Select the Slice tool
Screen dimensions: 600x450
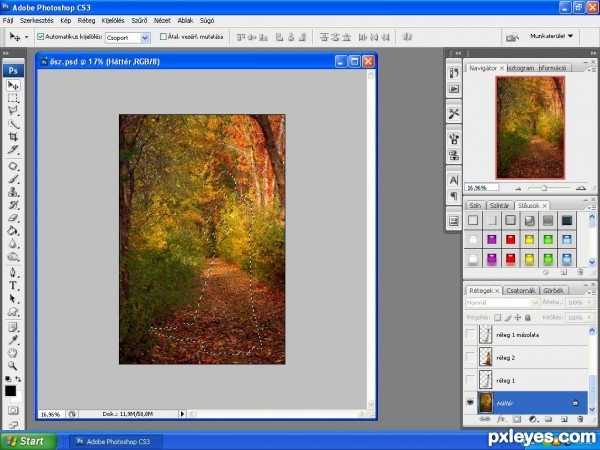click(x=13, y=150)
